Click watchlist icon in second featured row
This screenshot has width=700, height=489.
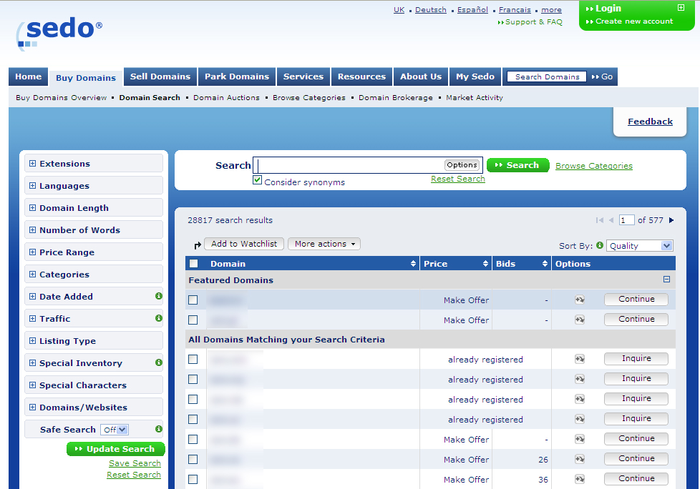coord(579,320)
